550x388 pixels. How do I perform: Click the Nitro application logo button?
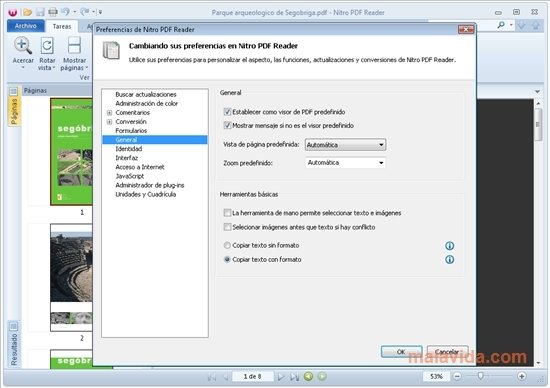pos(13,13)
